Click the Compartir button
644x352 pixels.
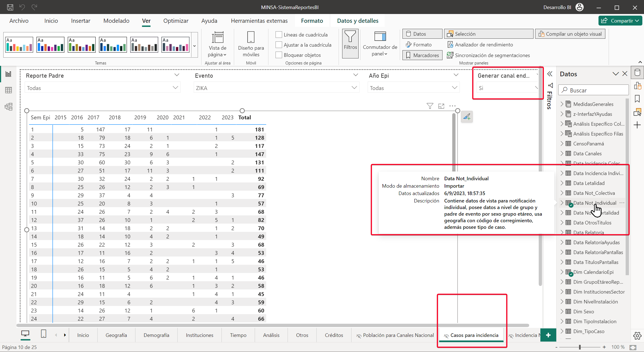click(620, 21)
